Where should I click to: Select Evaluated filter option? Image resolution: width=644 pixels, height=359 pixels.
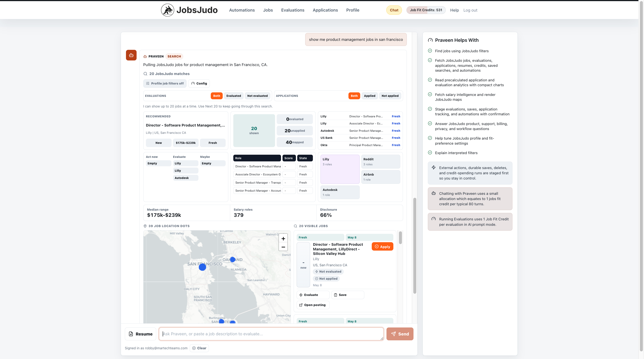pyautogui.click(x=234, y=96)
